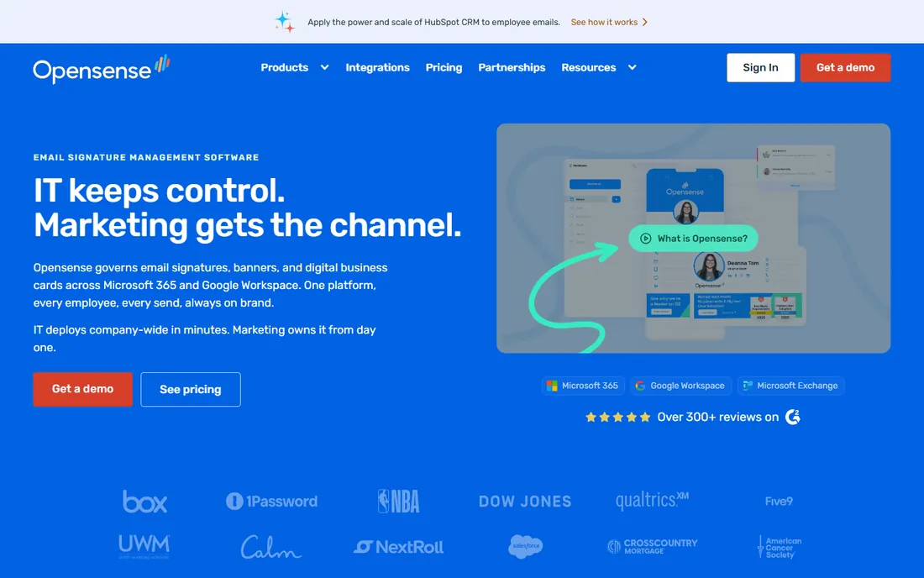Click the sparkle icon in the announcement bar

(285, 22)
